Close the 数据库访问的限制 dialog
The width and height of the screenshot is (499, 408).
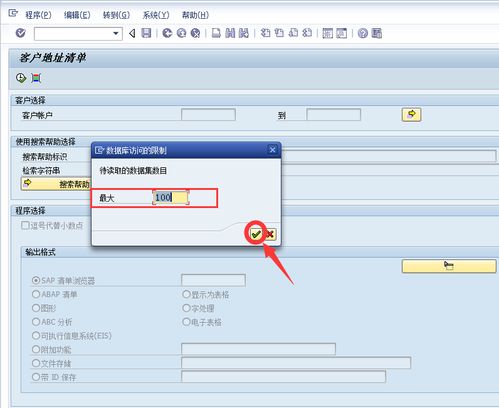[272, 150]
